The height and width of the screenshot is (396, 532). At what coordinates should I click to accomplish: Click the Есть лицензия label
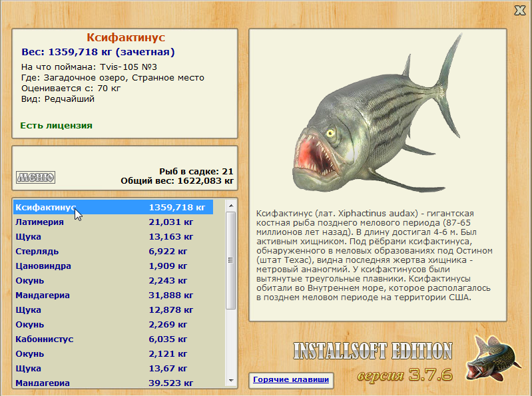pyautogui.click(x=57, y=125)
